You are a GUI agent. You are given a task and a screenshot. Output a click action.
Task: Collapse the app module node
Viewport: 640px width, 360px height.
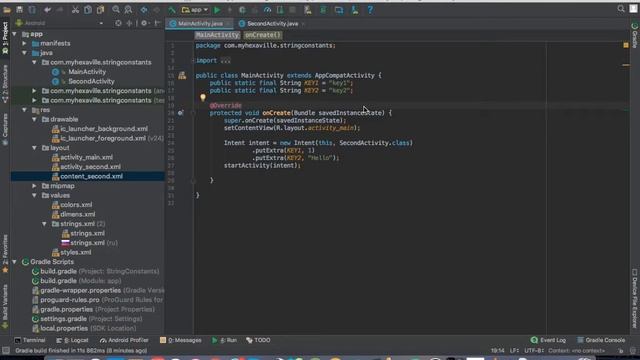(15, 34)
